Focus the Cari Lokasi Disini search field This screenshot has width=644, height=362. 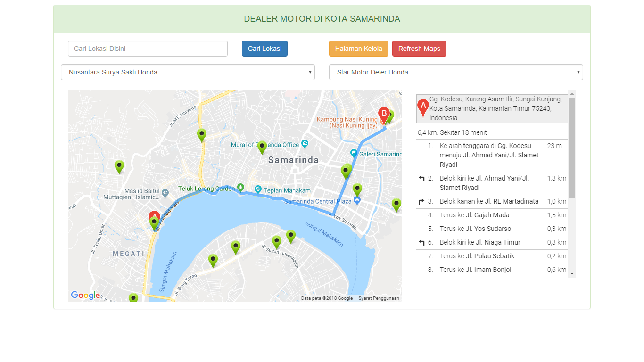coord(148,49)
